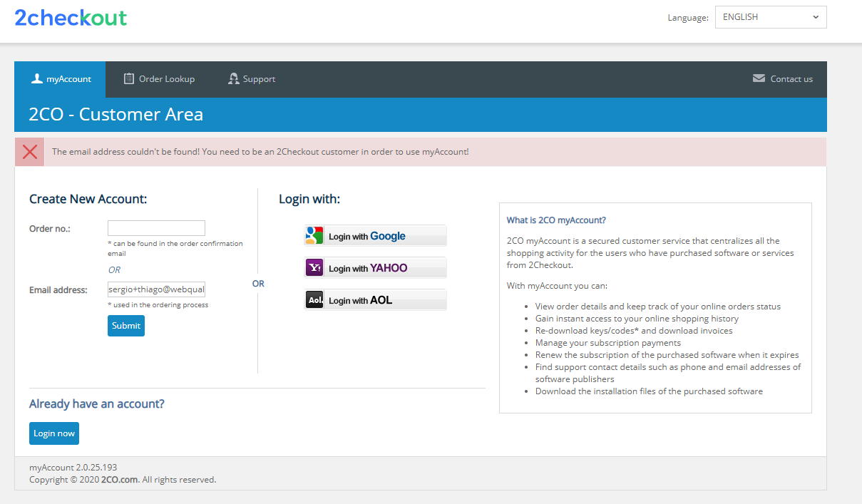Click the Contact us link
The image size is (862, 504).
(783, 79)
